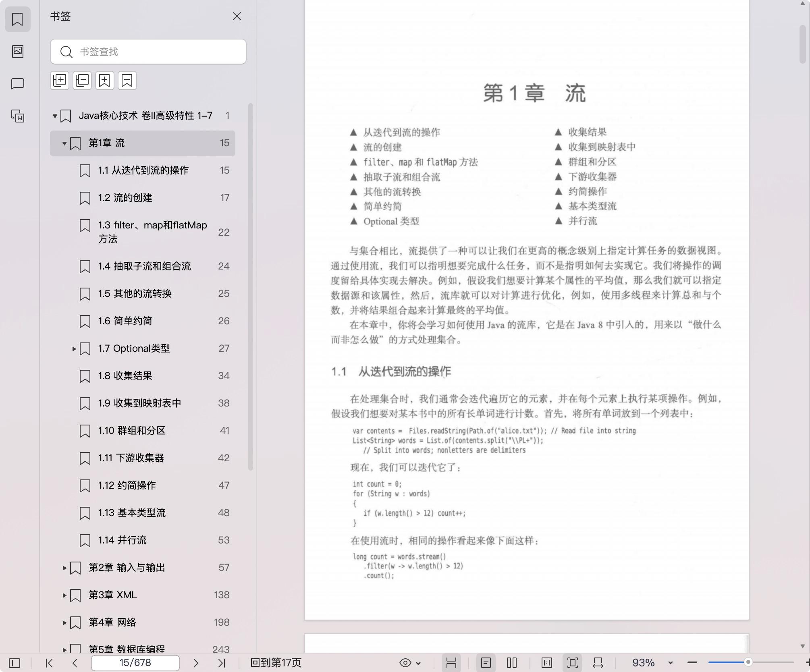This screenshot has height=672, width=810.
Task: Toggle continuous scrolling view icon
Action: (451, 663)
